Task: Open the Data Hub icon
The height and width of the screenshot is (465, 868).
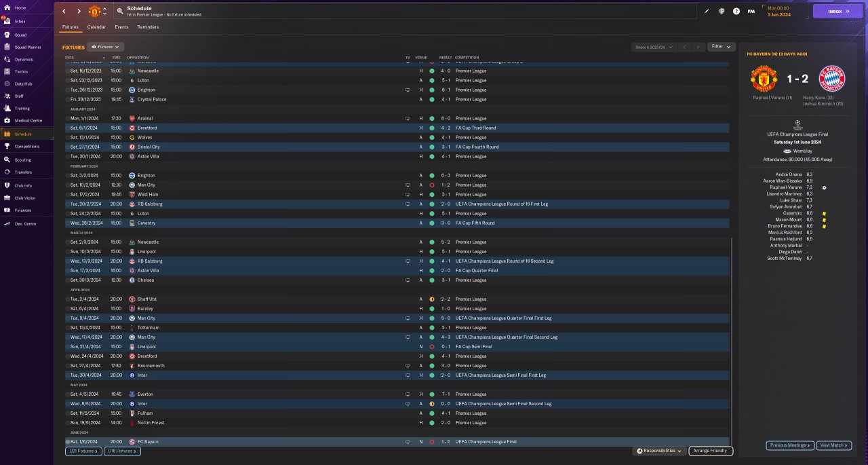Action: tap(7, 83)
